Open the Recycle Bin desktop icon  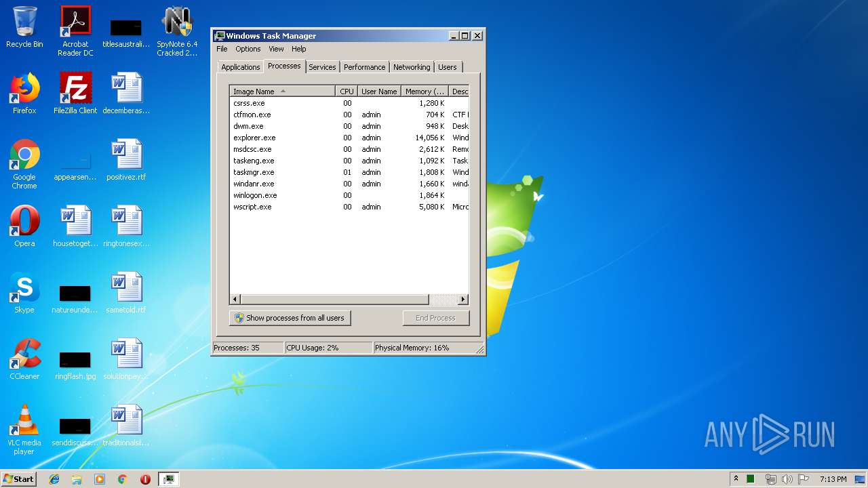pyautogui.click(x=24, y=27)
